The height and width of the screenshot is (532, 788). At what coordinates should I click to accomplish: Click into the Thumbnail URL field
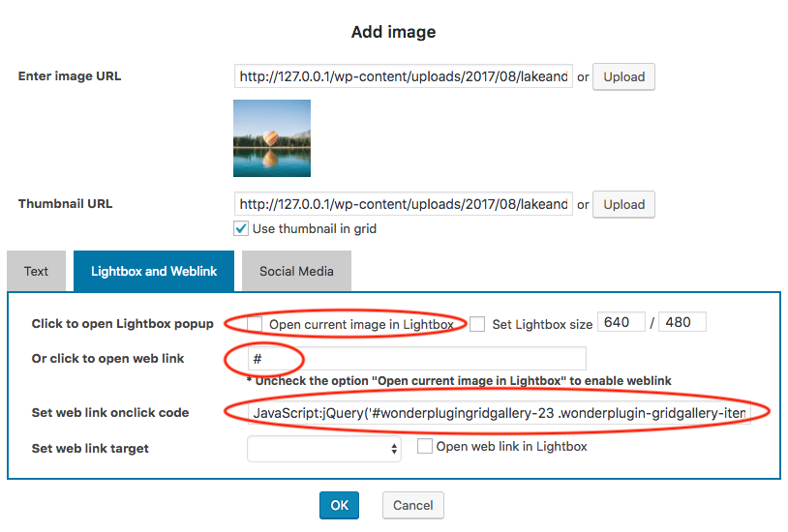[404, 204]
